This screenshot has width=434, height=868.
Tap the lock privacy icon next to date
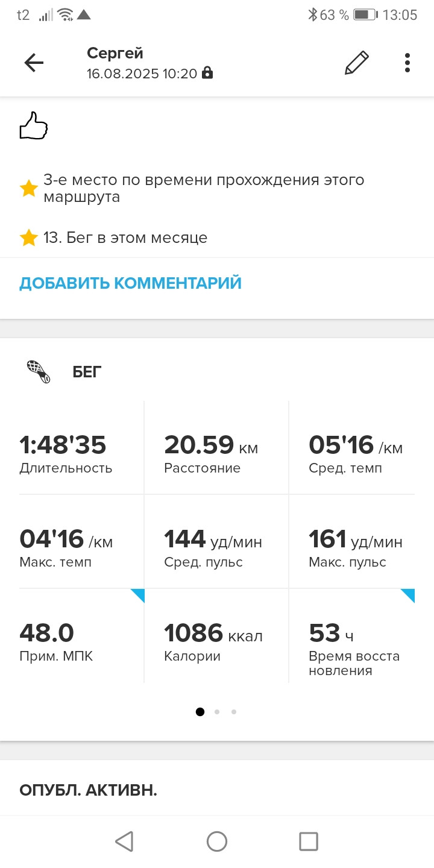click(207, 74)
